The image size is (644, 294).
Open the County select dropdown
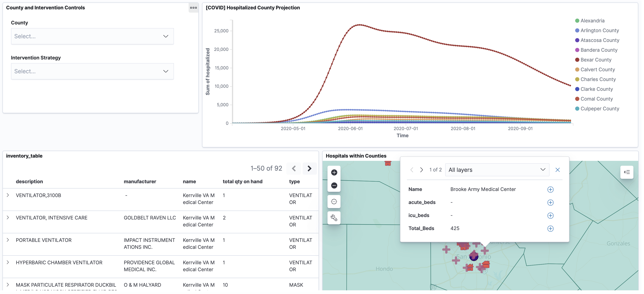pos(92,36)
